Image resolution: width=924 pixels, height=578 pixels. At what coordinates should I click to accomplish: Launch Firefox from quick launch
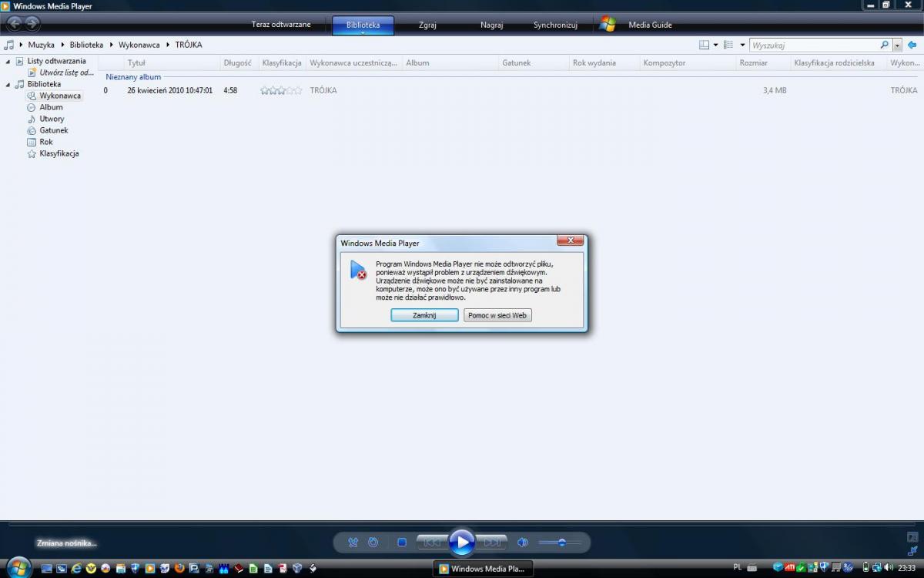coord(179,569)
